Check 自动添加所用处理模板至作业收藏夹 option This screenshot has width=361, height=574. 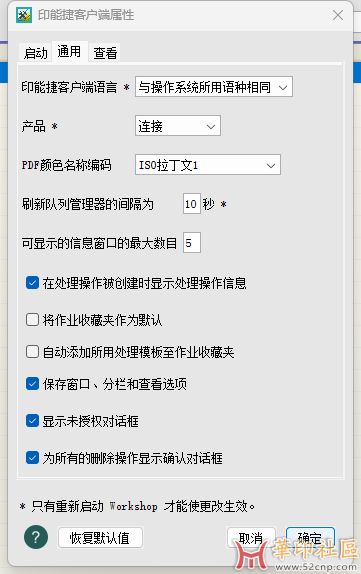32,351
